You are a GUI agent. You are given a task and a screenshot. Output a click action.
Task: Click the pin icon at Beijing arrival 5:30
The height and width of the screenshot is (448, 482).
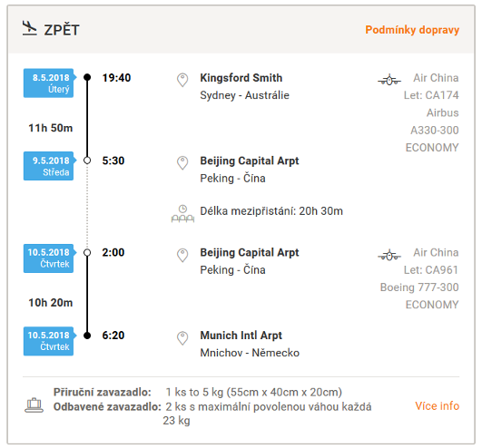point(182,162)
